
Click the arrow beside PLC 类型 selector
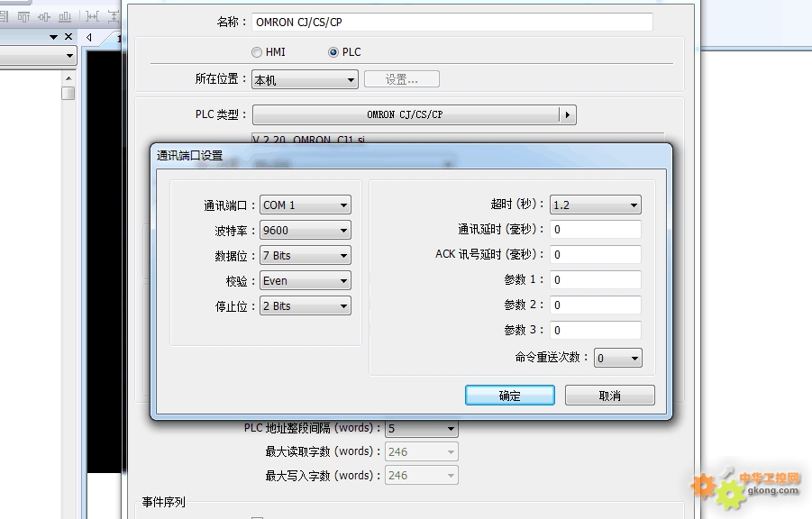[568, 114]
